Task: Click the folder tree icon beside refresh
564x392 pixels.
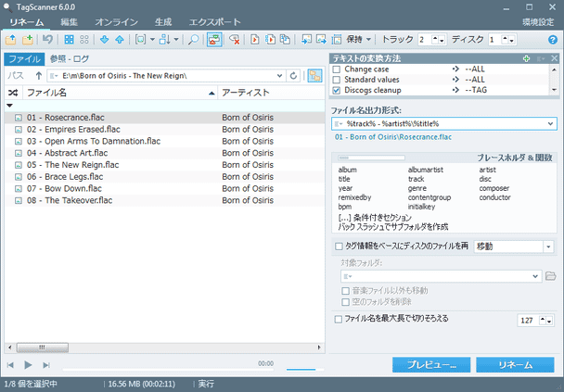Action: (314, 76)
